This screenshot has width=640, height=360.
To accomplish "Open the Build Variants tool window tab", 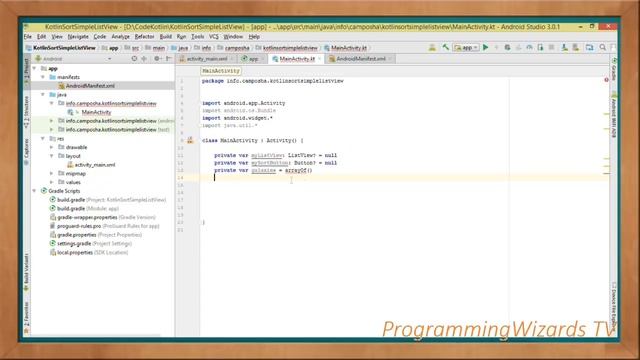I will click(27, 272).
